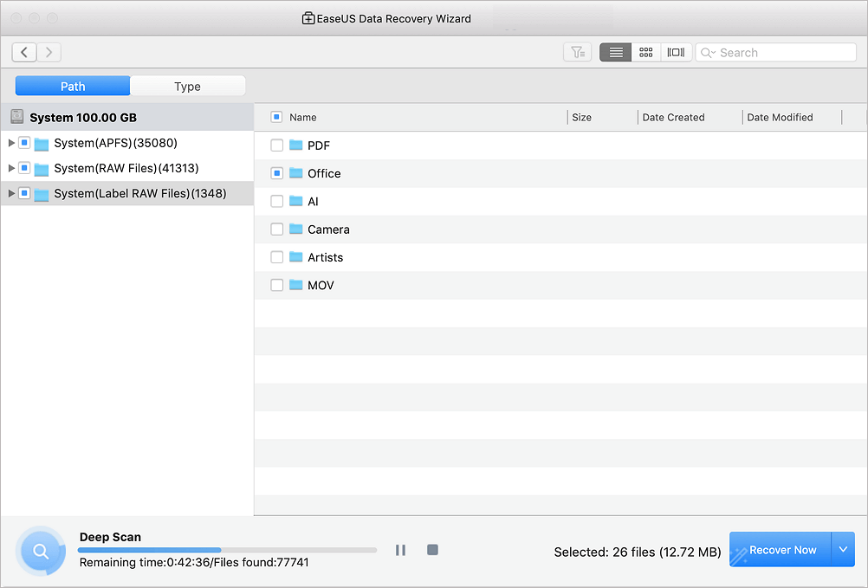Click the System(RAW Files) folder icon

coord(42,169)
